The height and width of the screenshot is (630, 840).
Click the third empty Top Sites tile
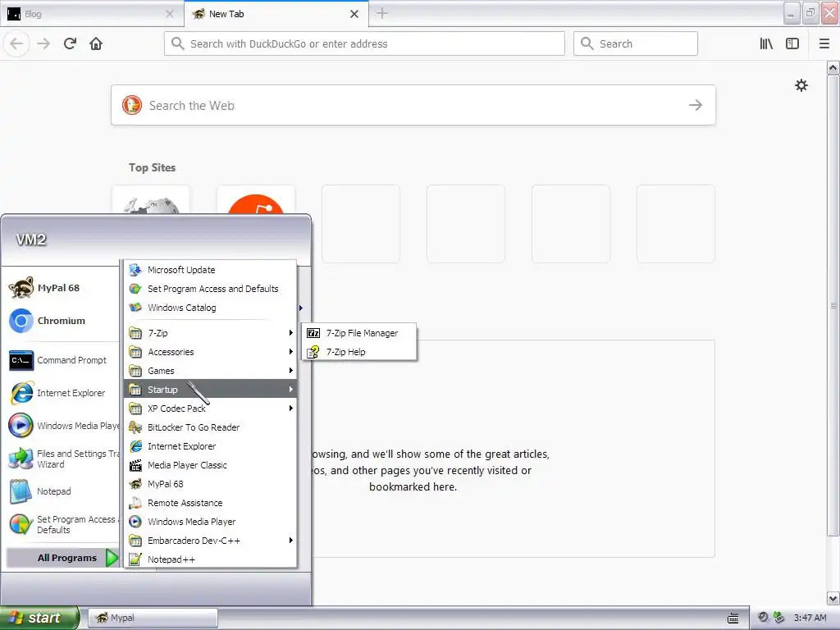tap(571, 224)
